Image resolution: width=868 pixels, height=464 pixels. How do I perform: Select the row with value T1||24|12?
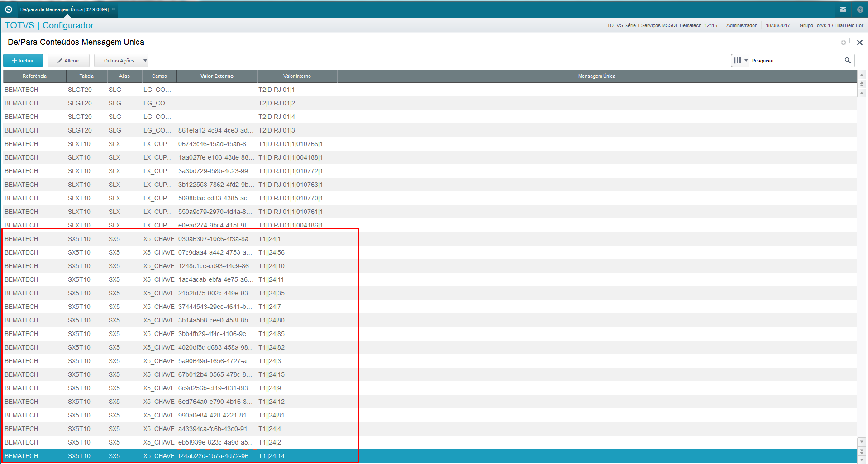click(430, 402)
